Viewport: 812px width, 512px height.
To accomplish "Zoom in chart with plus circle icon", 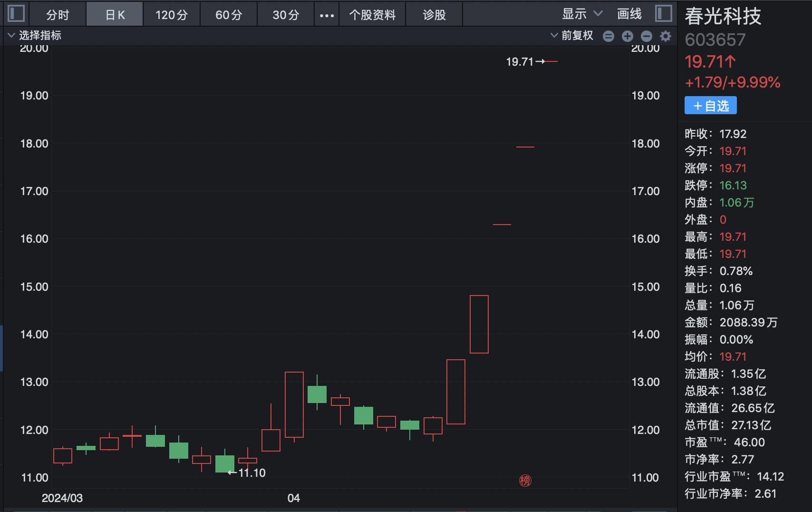I will tap(628, 36).
